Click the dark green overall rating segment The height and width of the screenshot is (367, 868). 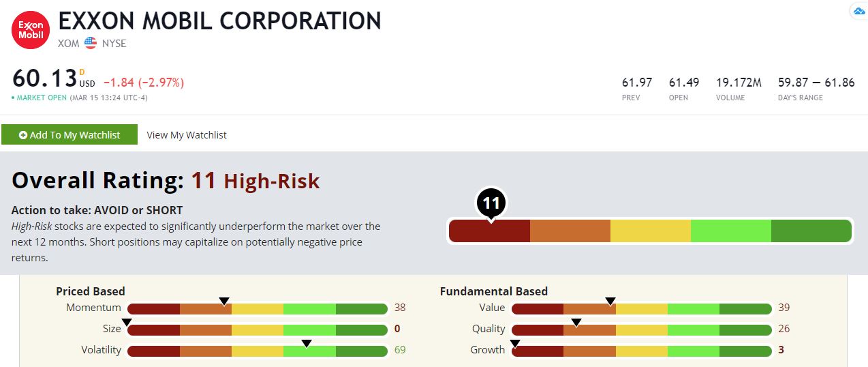(x=811, y=232)
